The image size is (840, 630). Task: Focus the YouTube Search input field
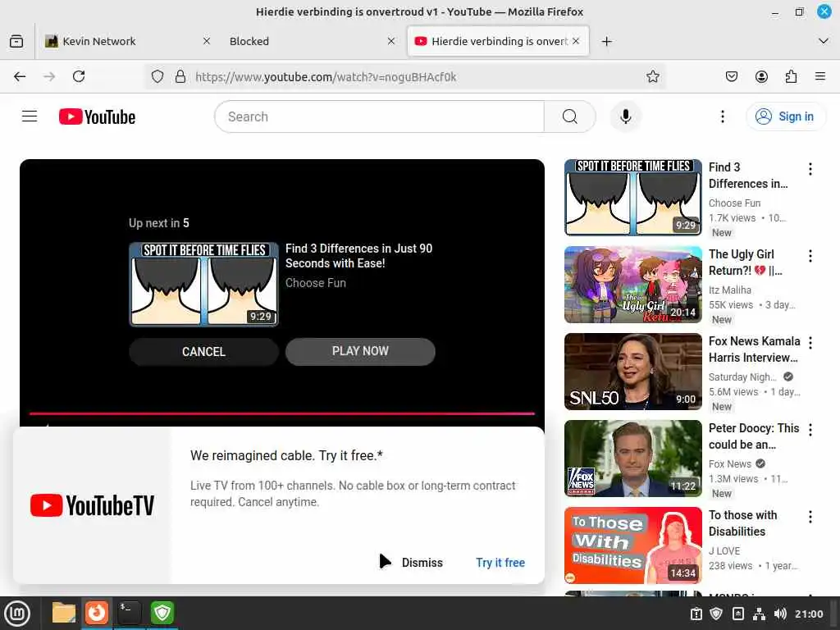click(379, 116)
